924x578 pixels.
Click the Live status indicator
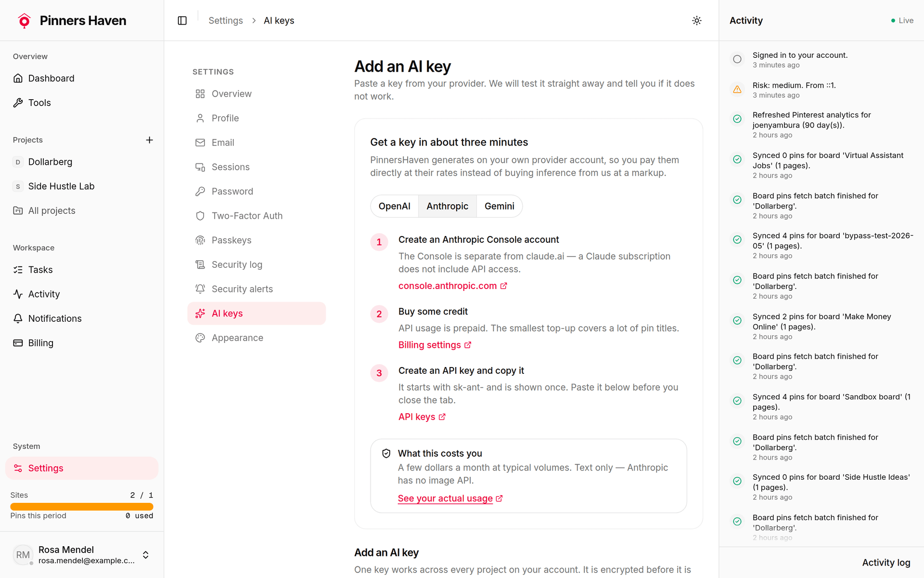coord(902,20)
